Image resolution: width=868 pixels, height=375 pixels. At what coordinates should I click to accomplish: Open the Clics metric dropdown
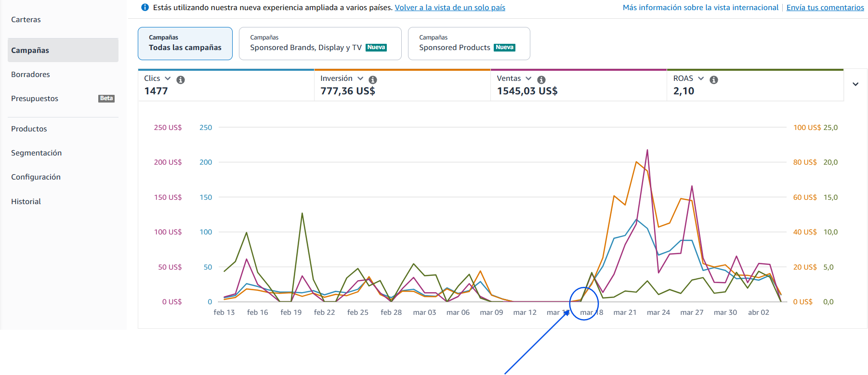coord(168,78)
